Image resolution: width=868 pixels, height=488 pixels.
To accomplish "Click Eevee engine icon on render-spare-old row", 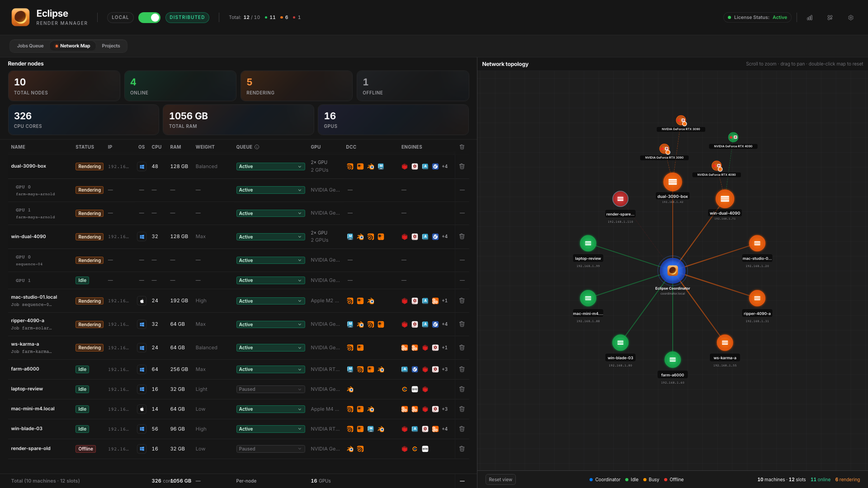I will tap(425, 449).
